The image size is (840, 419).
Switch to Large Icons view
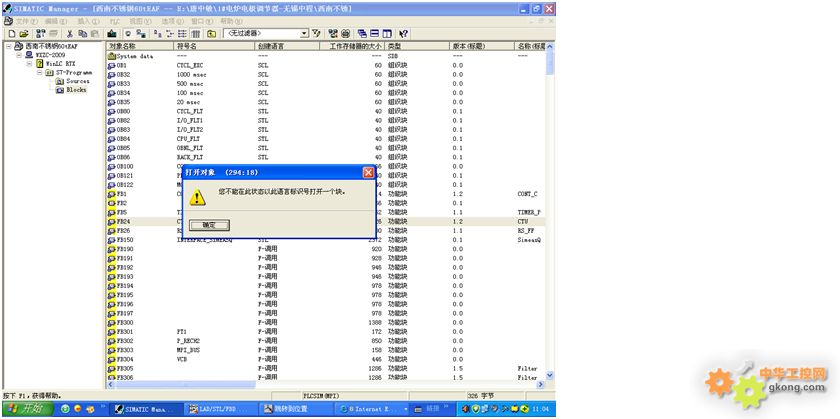point(158,34)
